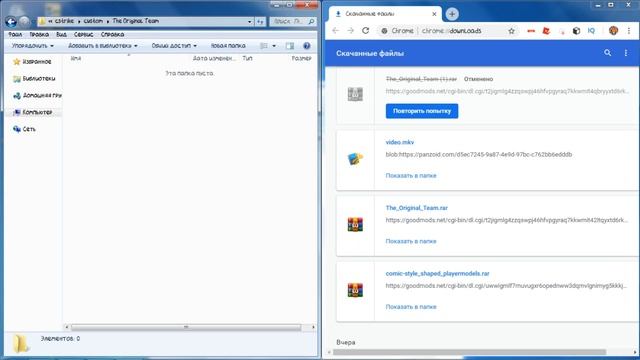Screen dimensions: 640x360
Task: Show comic-style_shaped_playermodels.rar in folder
Action: point(411,307)
